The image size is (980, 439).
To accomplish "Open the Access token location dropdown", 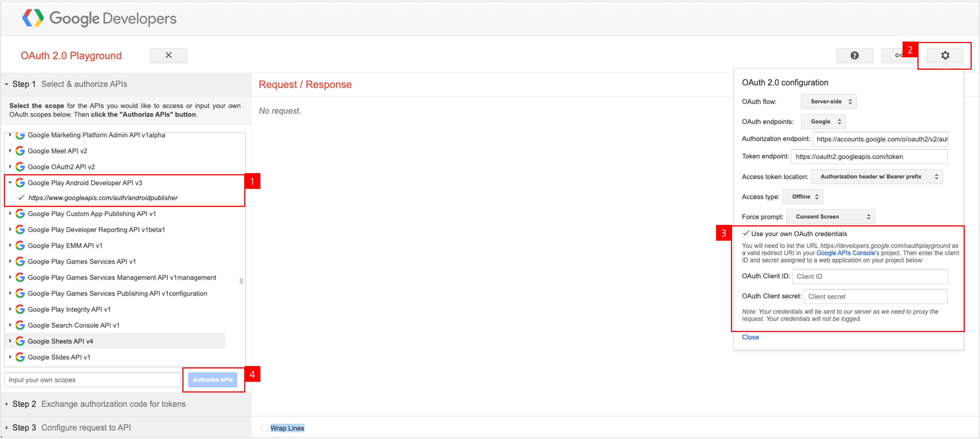I will click(876, 176).
